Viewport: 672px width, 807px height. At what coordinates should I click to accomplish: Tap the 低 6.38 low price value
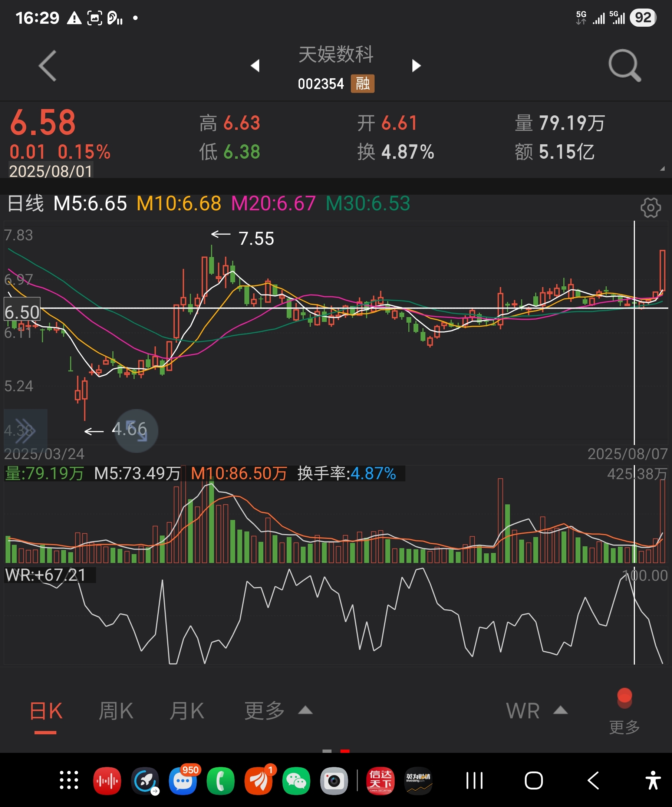click(230, 152)
